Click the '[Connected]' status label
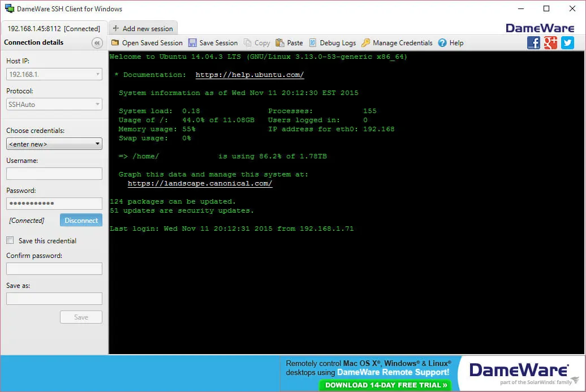Image resolution: width=586 pixels, height=392 pixels. pyautogui.click(x=27, y=221)
